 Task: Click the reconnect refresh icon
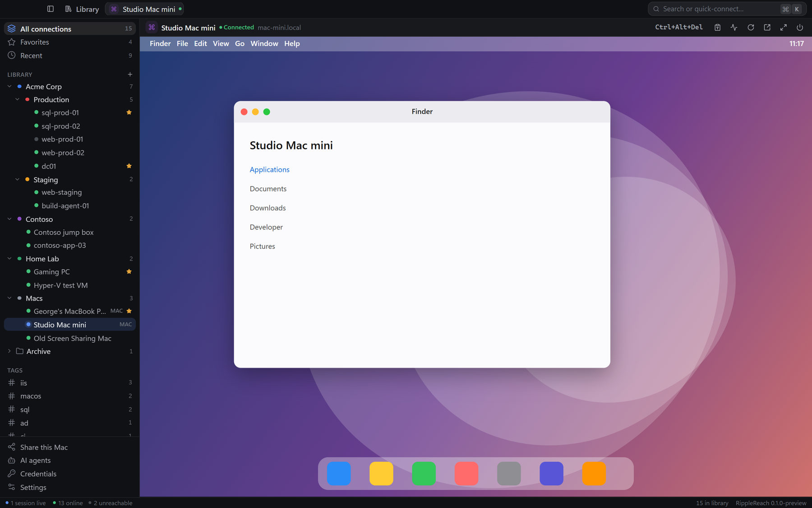[751, 28]
